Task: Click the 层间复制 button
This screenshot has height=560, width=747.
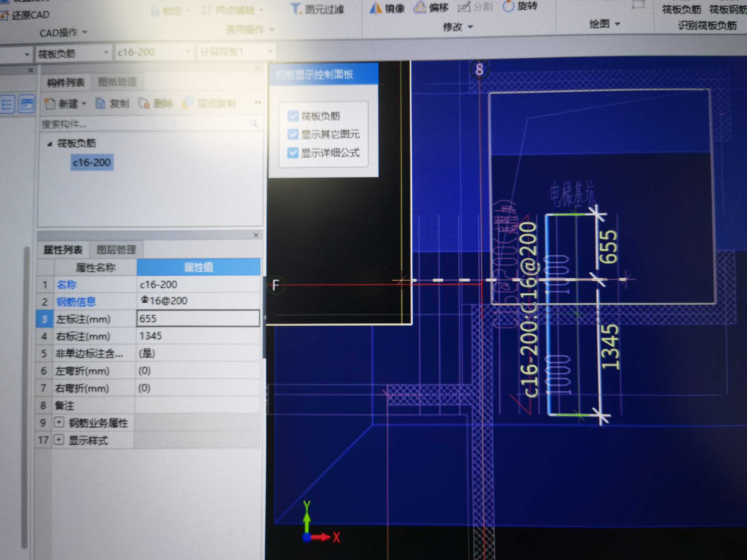Action: pyautogui.click(x=209, y=103)
